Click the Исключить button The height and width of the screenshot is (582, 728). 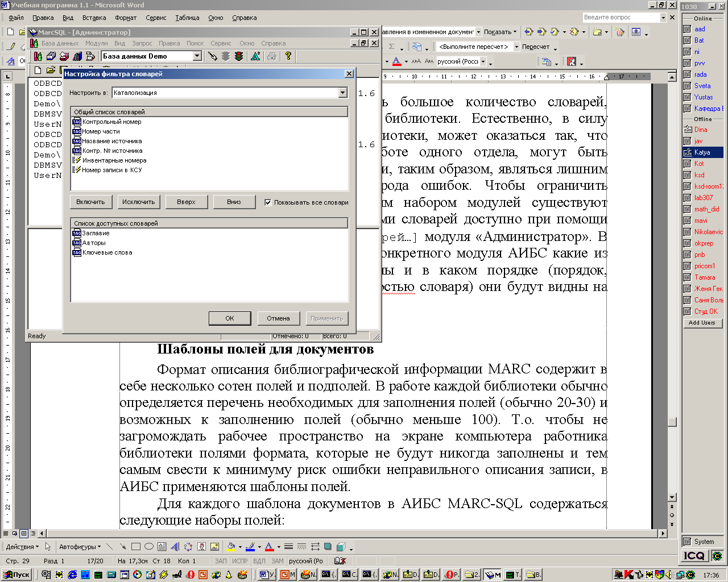(138, 202)
